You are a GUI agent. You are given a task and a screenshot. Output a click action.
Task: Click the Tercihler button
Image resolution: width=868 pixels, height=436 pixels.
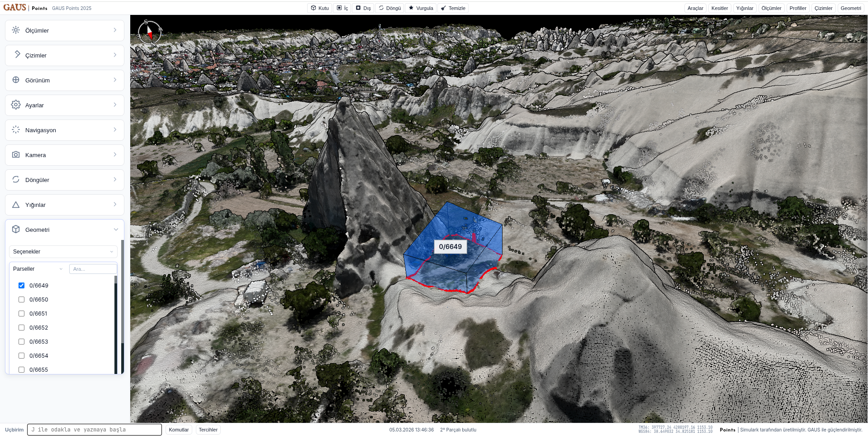tap(208, 430)
